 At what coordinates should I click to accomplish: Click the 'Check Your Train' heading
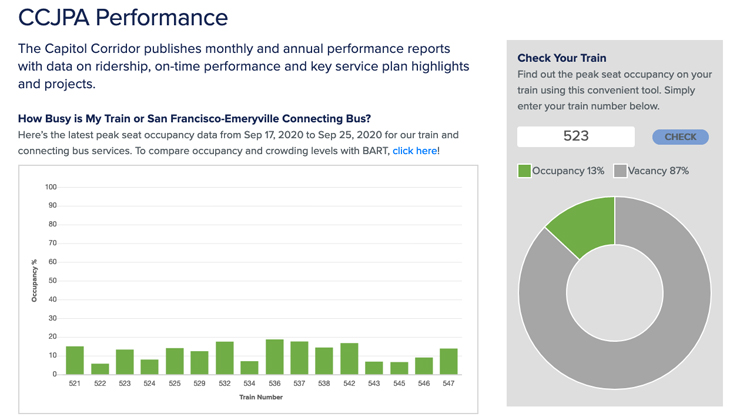(x=562, y=58)
